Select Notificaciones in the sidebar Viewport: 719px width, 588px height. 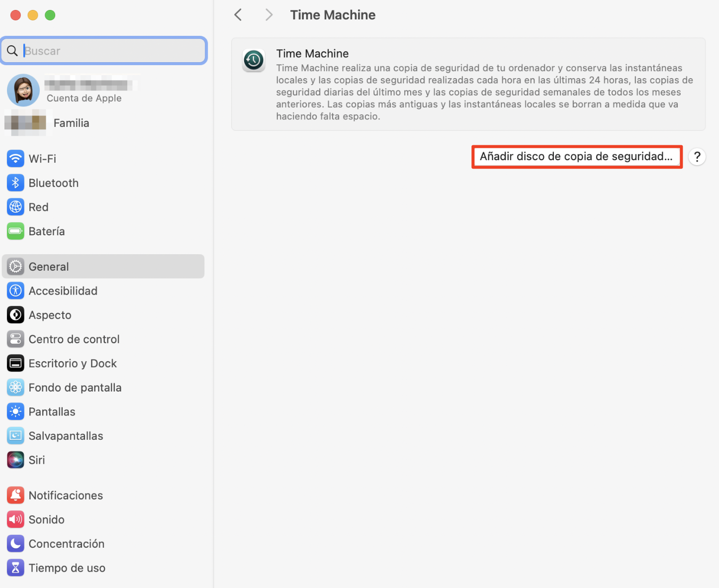tap(103, 495)
